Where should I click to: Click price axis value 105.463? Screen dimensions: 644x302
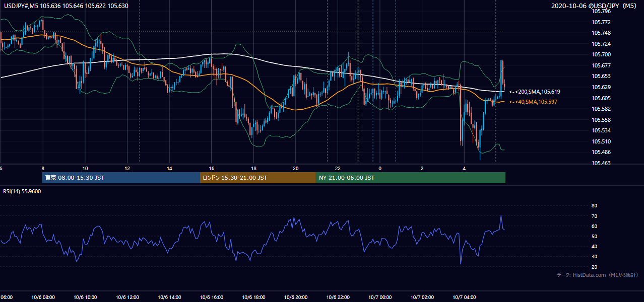[x=601, y=163]
